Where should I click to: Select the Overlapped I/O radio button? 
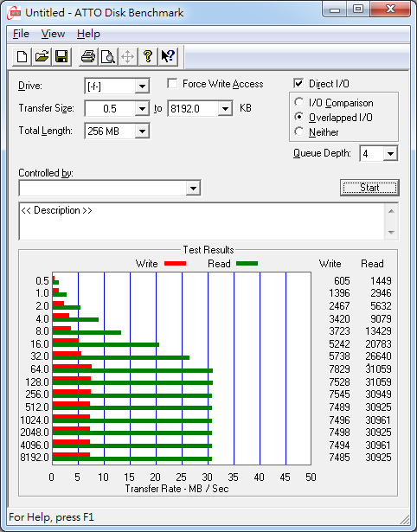tap(299, 117)
